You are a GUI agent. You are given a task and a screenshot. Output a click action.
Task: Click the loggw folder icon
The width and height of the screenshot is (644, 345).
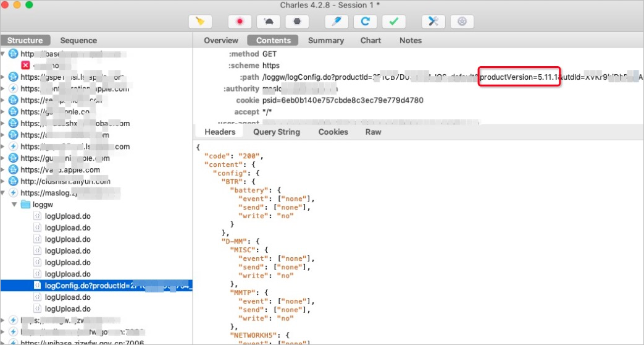coord(25,205)
